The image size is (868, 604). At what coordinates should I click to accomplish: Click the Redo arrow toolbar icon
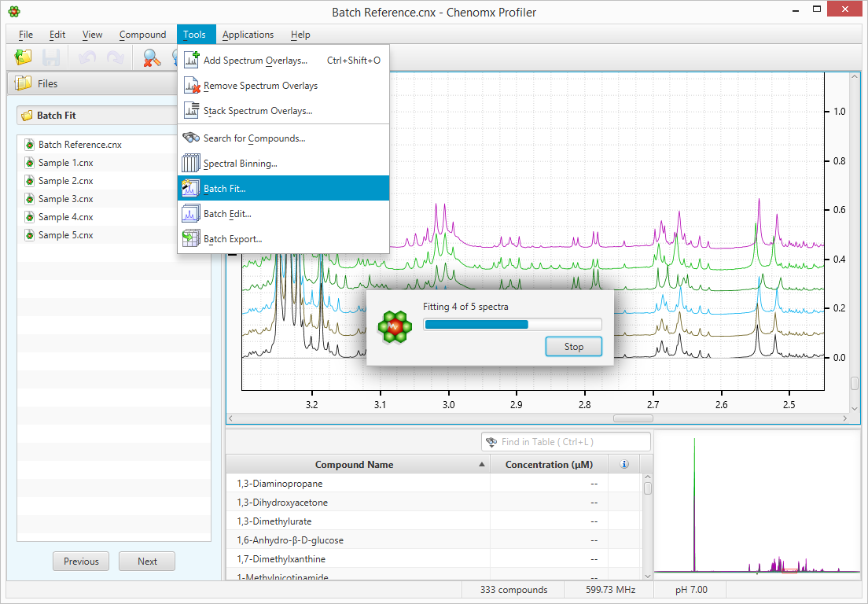click(x=115, y=57)
